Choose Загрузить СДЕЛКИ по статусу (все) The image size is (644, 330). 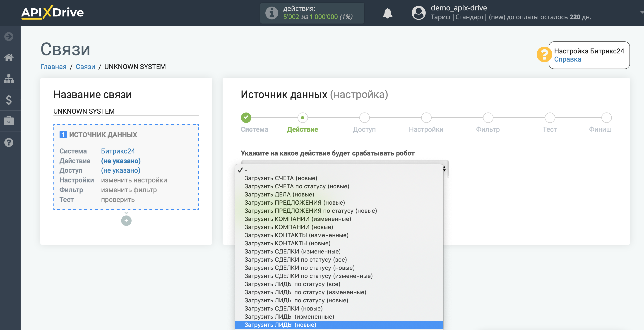(339, 260)
